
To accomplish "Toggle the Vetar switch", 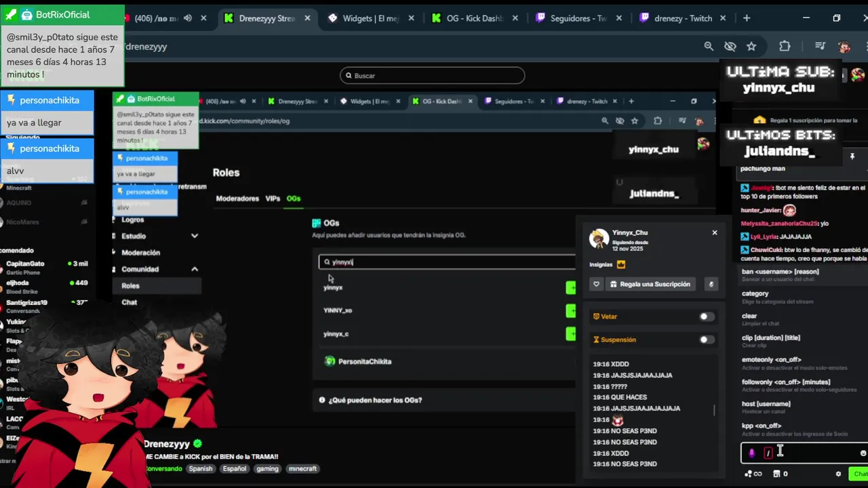I will click(x=707, y=317).
